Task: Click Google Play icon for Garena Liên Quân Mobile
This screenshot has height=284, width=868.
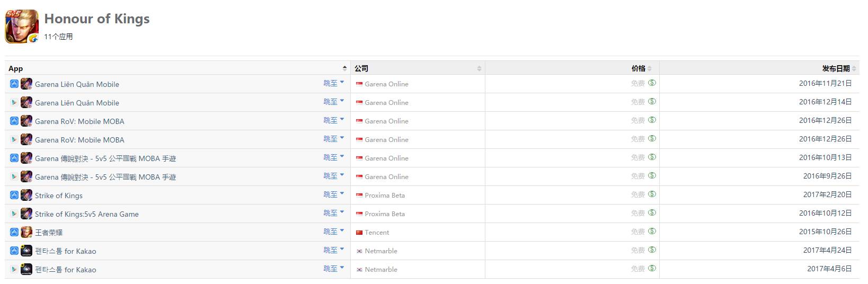Action: coord(14,102)
